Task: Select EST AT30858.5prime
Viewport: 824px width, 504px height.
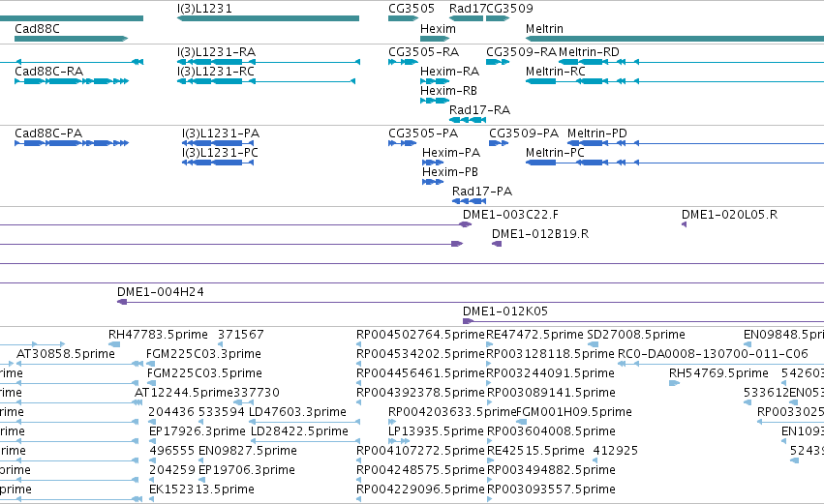Action: [x=66, y=354]
